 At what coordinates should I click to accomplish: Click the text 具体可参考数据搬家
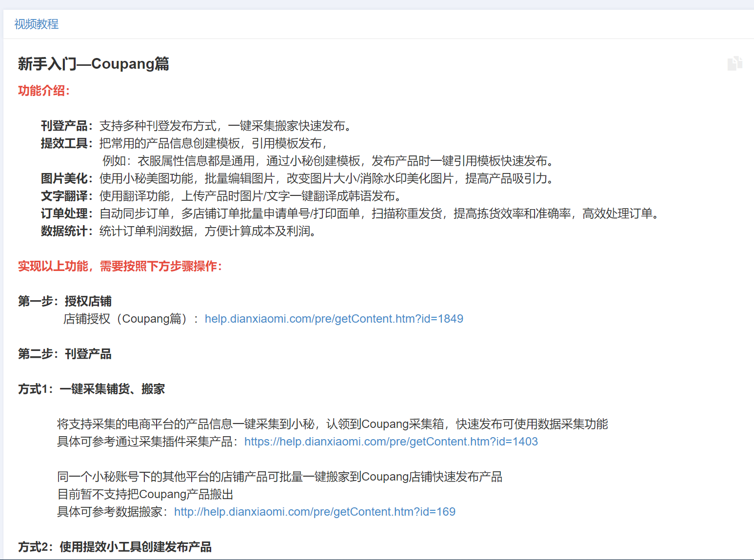tap(113, 512)
